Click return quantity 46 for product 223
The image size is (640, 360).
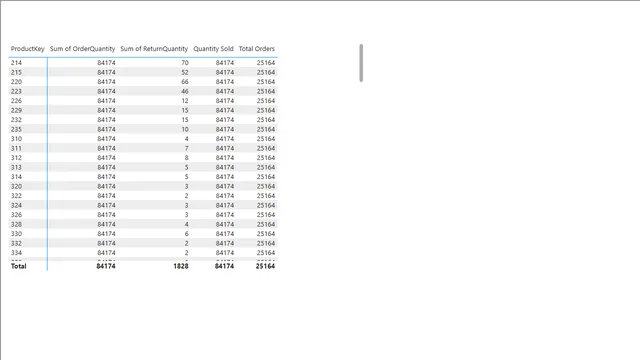point(185,91)
